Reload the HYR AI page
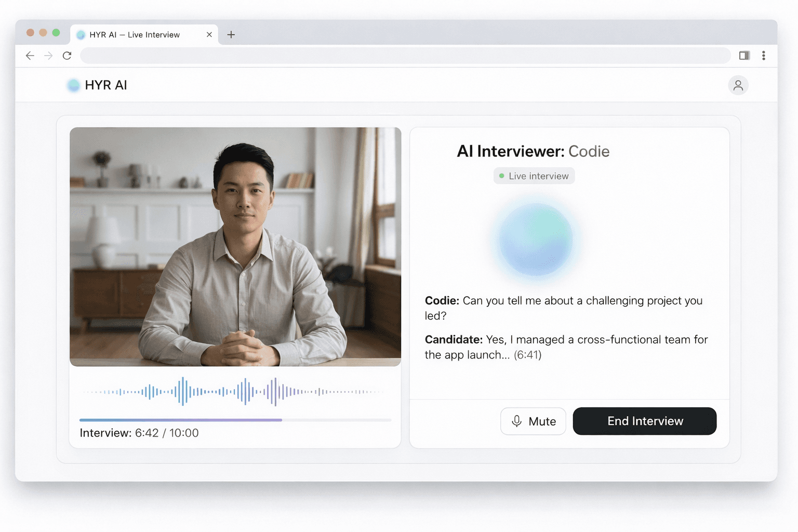The height and width of the screenshot is (532, 798). pyautogui.click(x=67, y=56)
